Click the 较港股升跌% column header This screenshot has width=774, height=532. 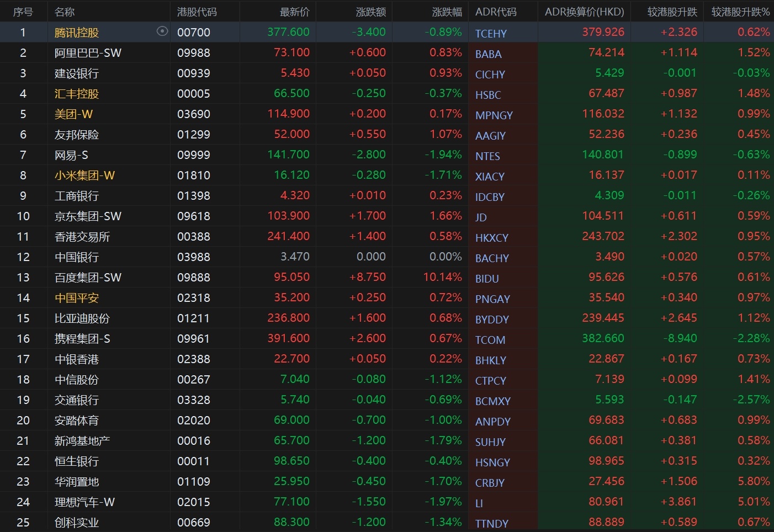pos(740,12)
